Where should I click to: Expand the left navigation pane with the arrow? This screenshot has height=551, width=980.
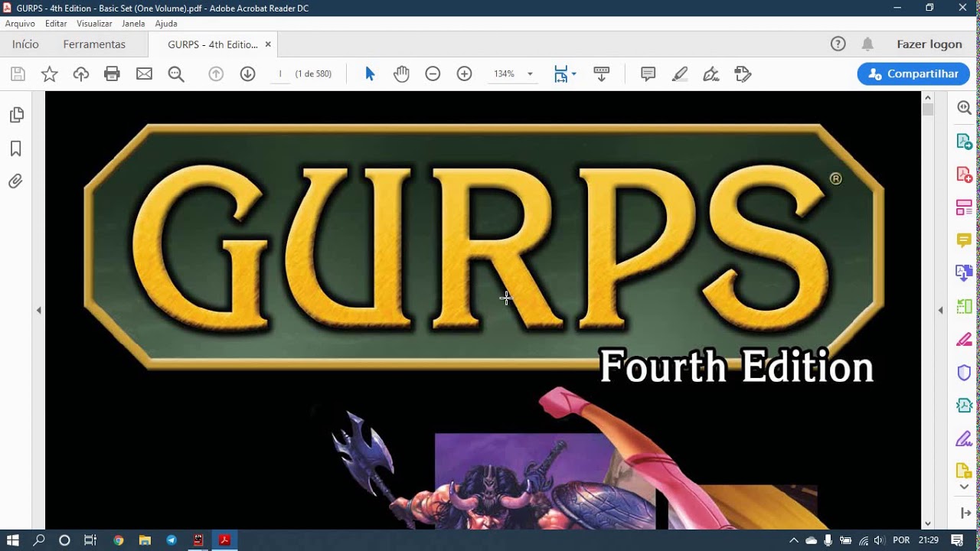coord(38,310)
